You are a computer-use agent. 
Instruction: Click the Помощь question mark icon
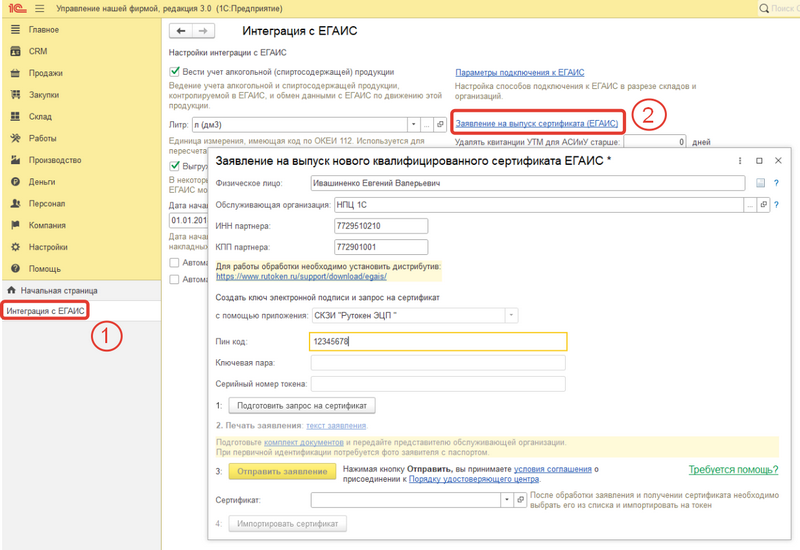[x=15, y=268]
